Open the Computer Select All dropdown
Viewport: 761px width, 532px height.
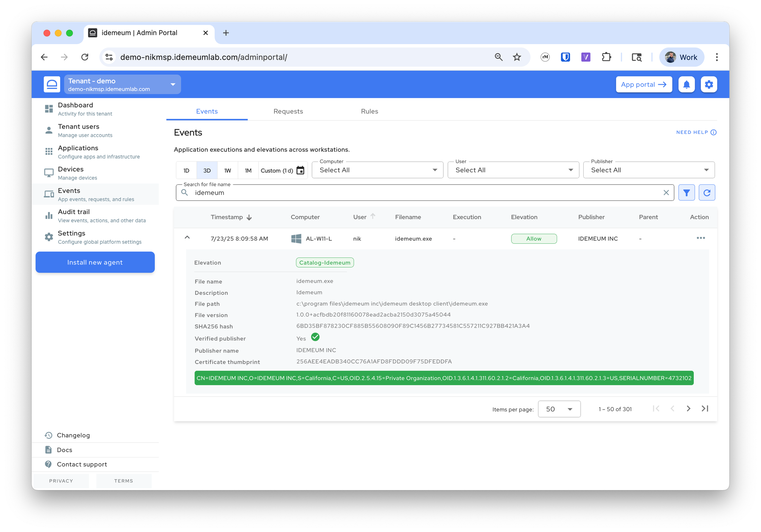(x=377, y=170)
